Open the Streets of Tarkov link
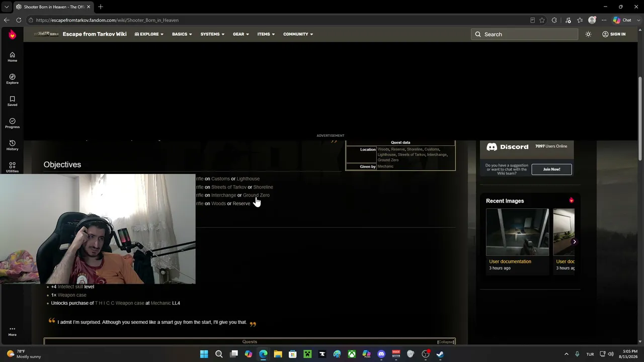Viewport: 644px width, 362px height. (229, 187)
